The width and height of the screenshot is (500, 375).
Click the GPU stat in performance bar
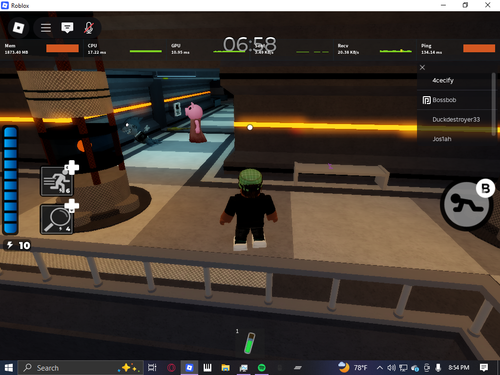tap(208, 49)
